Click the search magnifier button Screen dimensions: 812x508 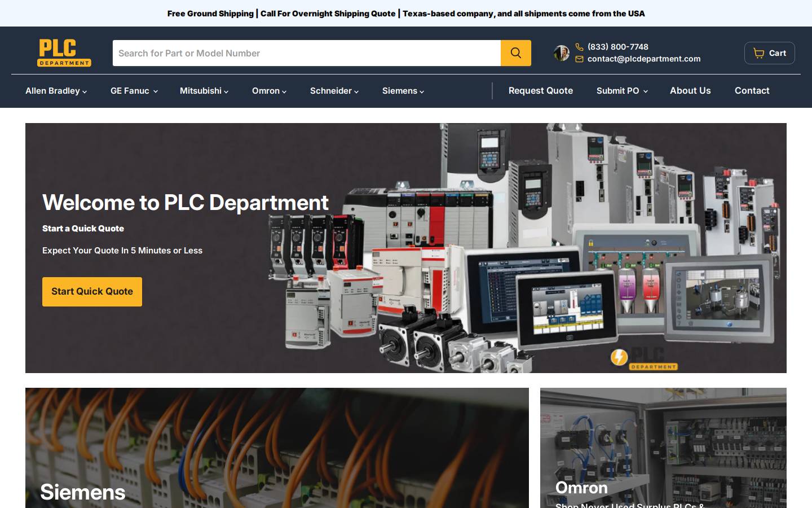516,53
